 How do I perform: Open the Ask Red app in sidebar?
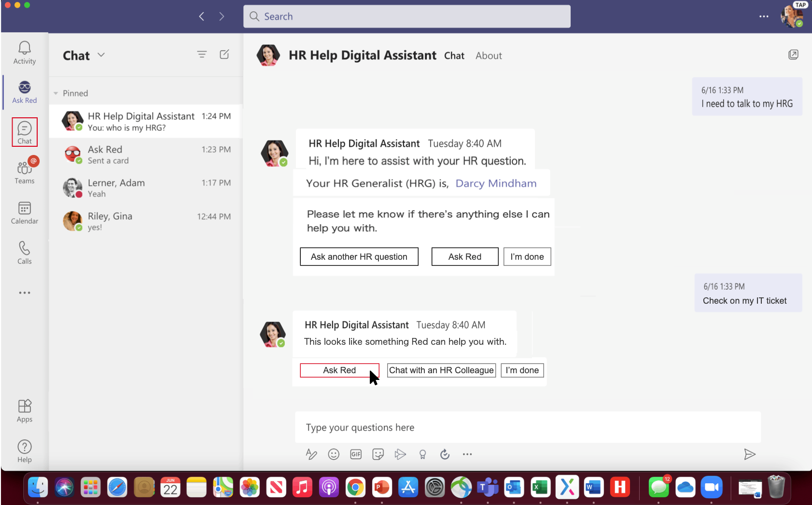coord(25,92)
